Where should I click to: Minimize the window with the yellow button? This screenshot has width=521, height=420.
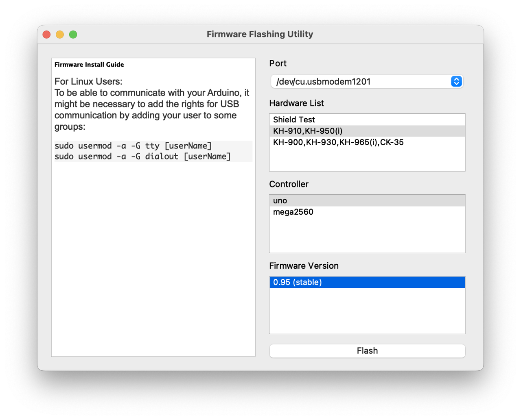(x=60, y=35)
